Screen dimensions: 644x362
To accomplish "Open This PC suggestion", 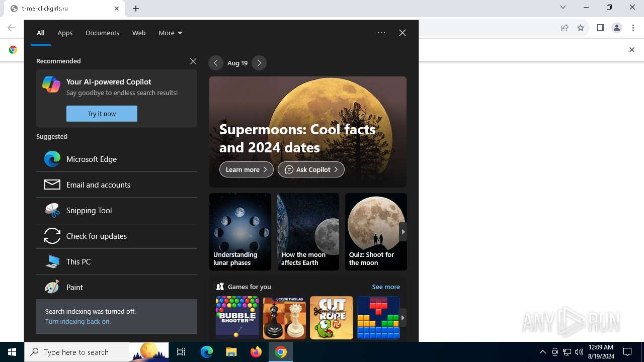I will click(x=117, y=261).
